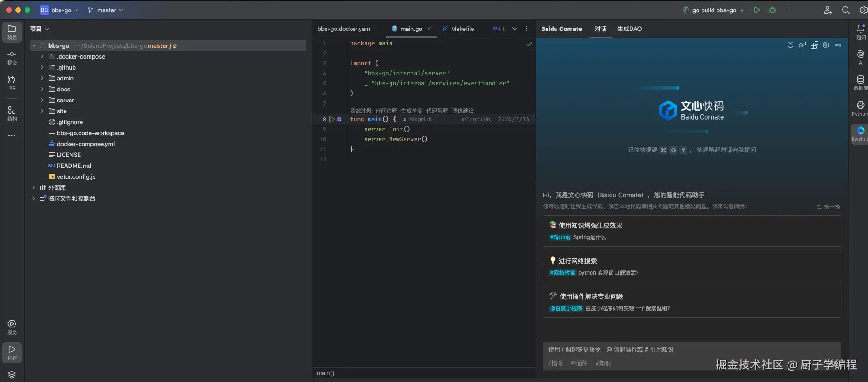Show more tool windows ellipsis
The height and width of the screenshot is (382, 868).
click(12, 136)
